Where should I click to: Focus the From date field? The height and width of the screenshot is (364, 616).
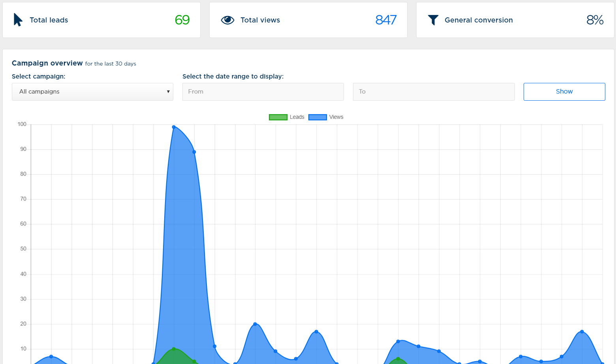263,92
